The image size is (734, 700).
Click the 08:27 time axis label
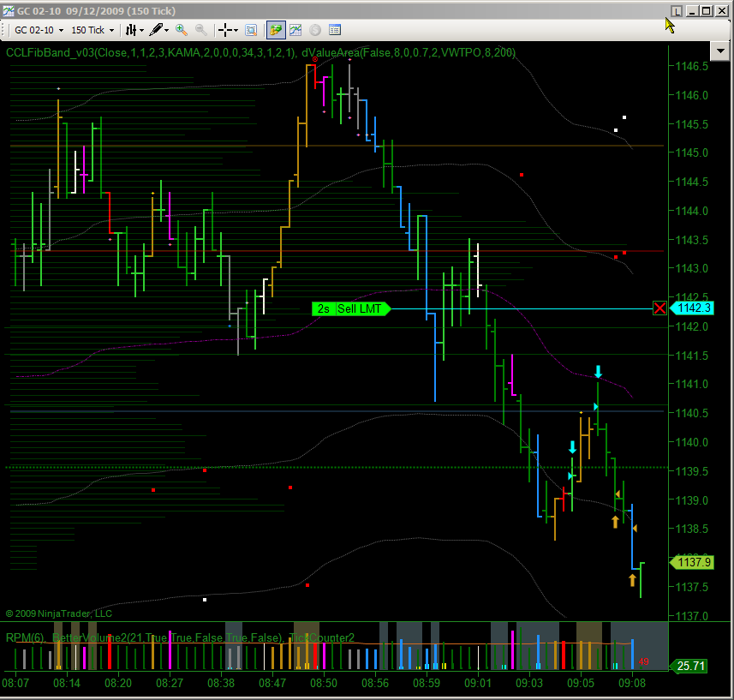click(x=170, y=683)
